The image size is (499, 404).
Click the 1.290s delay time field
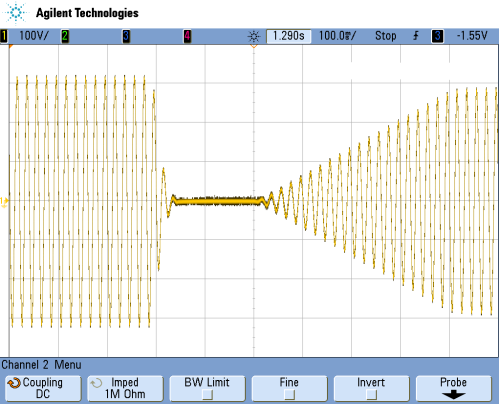coord(289,36)
